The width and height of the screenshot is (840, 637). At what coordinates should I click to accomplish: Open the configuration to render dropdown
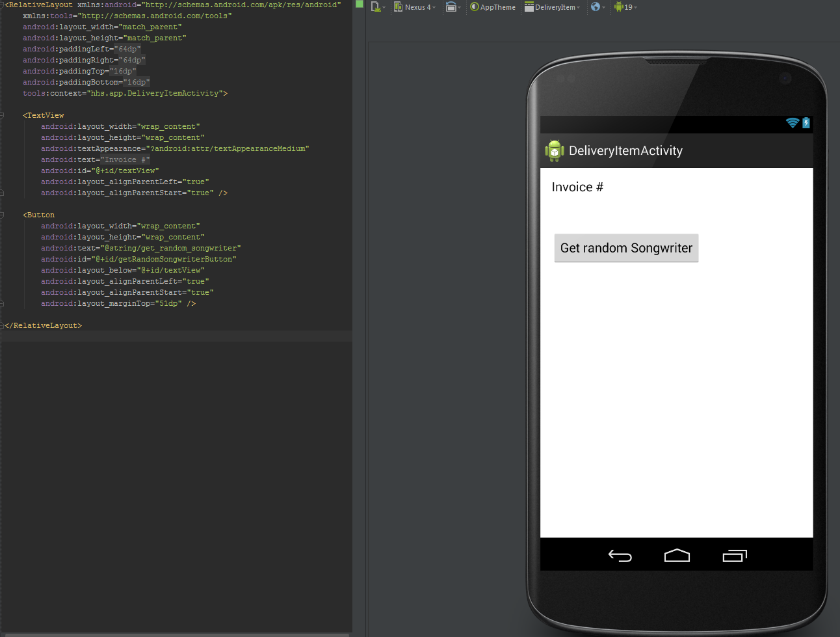click(378, 7)
